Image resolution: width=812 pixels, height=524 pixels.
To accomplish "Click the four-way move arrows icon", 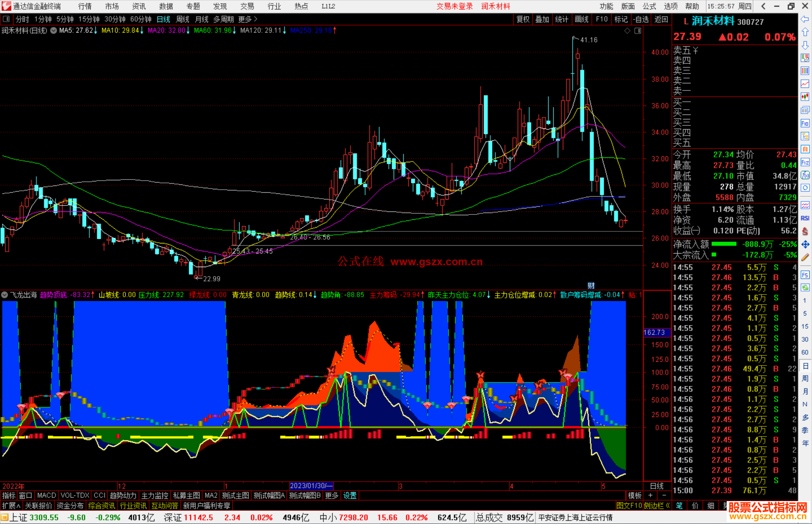I will coord(805,245).
